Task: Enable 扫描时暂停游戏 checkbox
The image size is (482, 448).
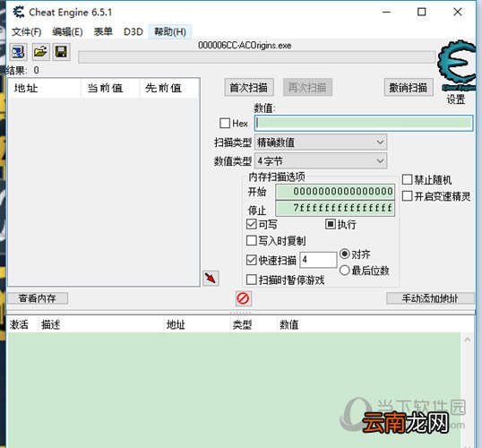Action: [x=252, y=280]
